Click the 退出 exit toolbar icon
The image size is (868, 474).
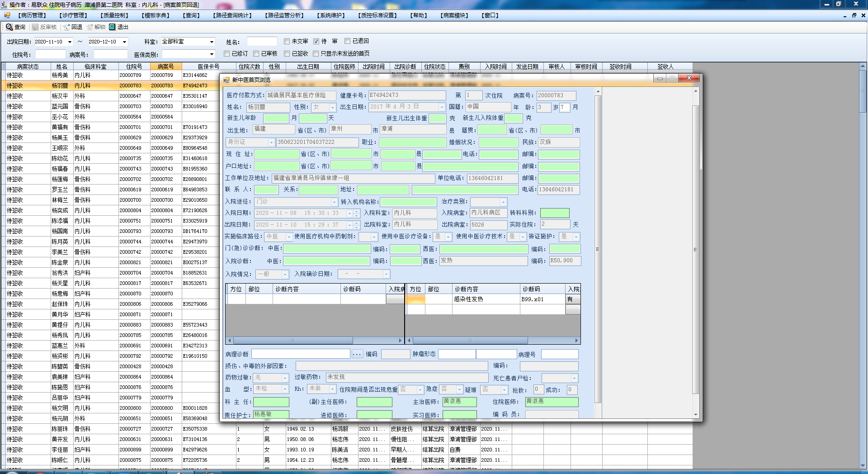pyautogui.click(x=112, y=27)
